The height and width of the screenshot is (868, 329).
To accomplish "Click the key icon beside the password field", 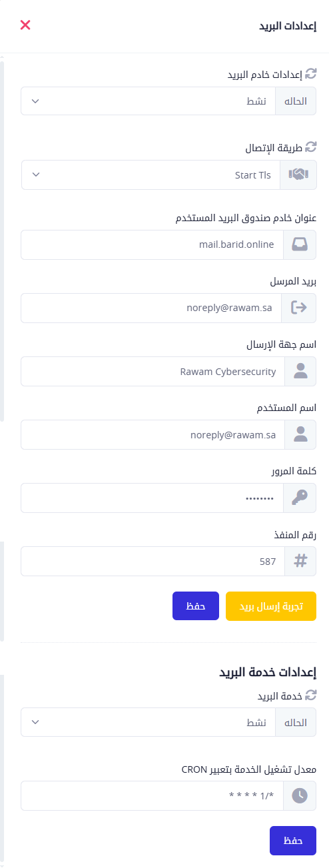I will coord(300,498).
